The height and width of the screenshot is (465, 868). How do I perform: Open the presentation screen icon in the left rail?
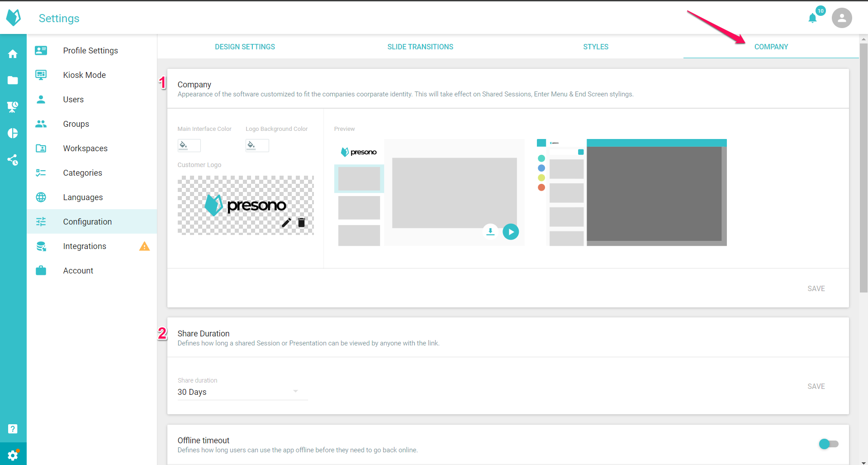pyautogui.click(x=13, y=107)
